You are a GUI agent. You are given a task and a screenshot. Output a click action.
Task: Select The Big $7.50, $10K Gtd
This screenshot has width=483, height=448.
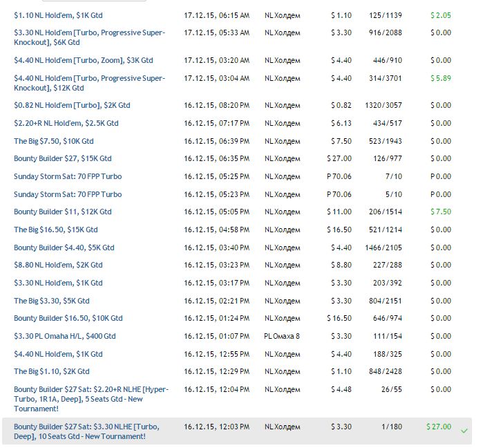pos(54,141)
